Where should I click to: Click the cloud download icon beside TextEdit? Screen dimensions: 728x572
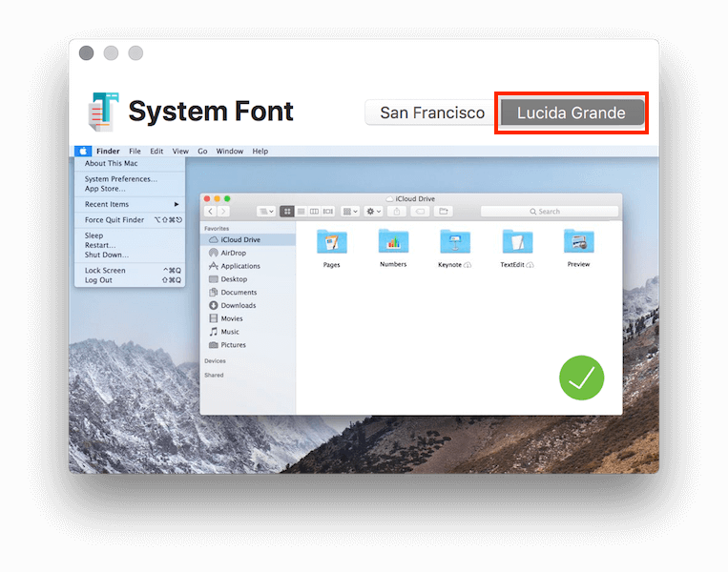pyautogui.click(x=530, y=265)
